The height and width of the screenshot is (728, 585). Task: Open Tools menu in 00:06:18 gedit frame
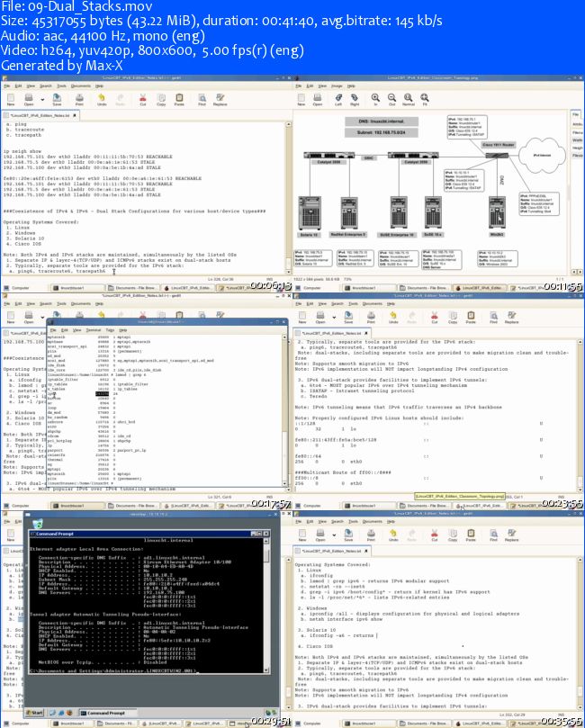click(61, 86)
